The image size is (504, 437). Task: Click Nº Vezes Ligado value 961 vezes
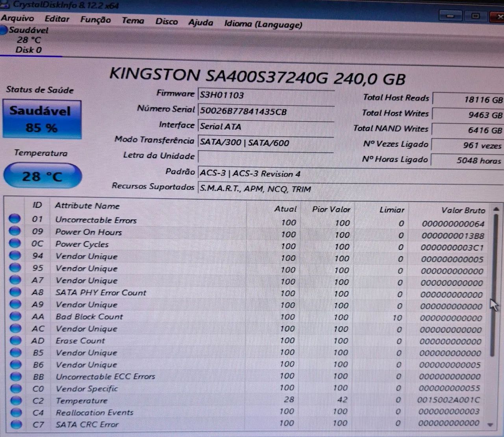(x=467, y=146)
